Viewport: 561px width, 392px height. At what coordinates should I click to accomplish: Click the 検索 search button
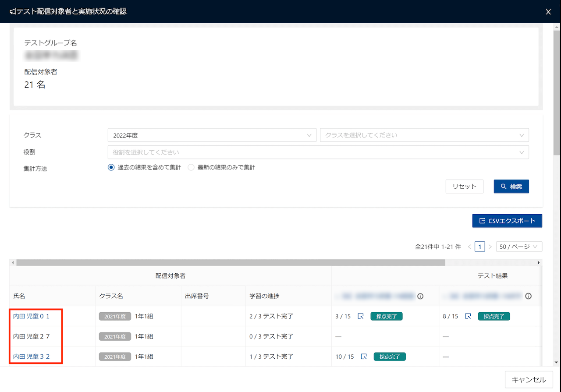click(x=511, y=187)
